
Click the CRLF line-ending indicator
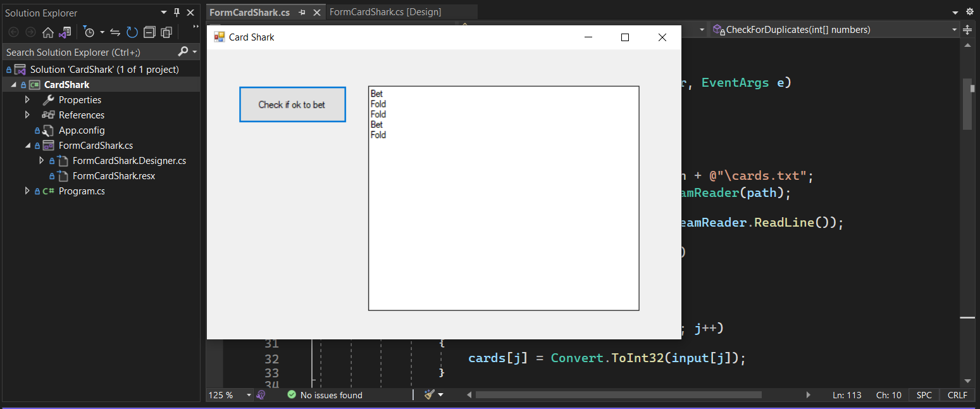(x=957, y=395)
